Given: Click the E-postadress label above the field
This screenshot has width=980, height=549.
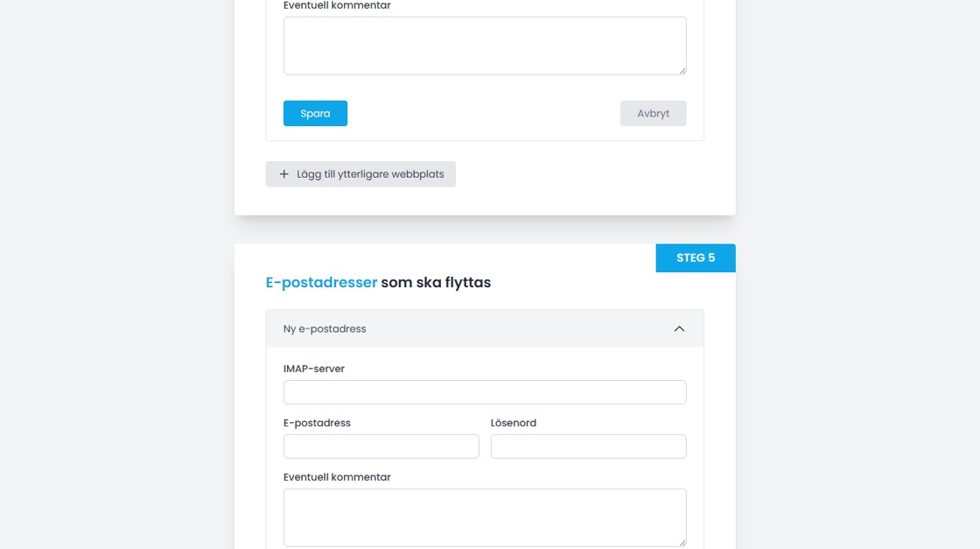Looking at the screenshot, I should 317,423.
